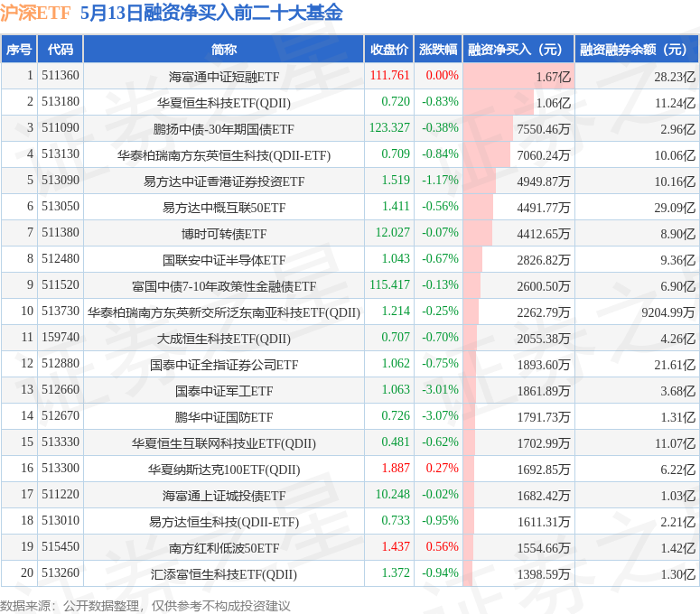Select 汇添富恒生科技ETF(QDII) name

(224, 575)
